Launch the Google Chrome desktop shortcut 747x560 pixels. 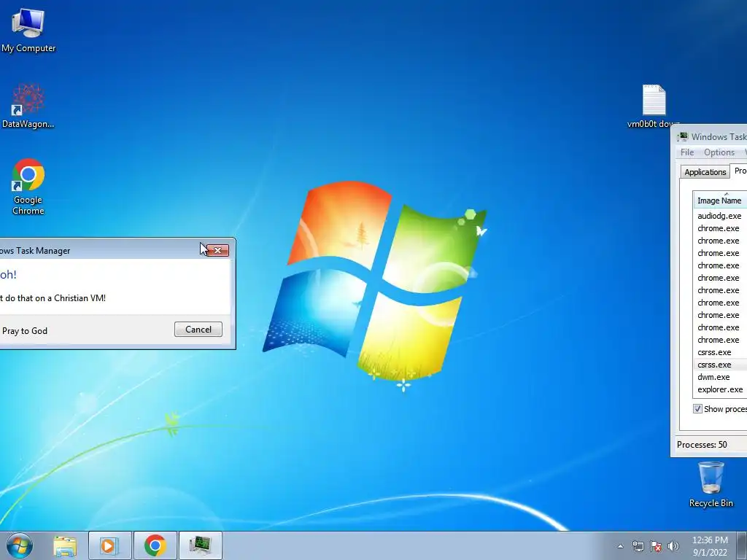point(28,186)
